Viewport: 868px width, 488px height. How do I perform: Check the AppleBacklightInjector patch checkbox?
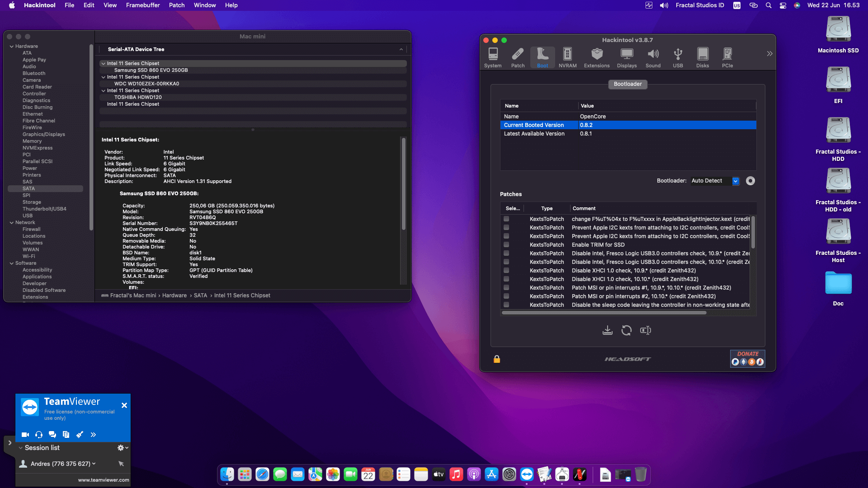(x=506, y=219)
